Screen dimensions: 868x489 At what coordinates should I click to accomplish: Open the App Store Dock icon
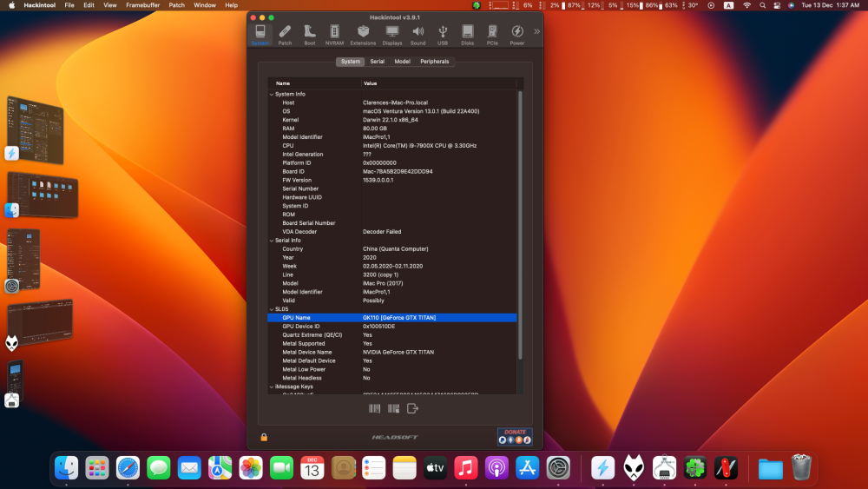pyautogui.click(x=528, y=468)
